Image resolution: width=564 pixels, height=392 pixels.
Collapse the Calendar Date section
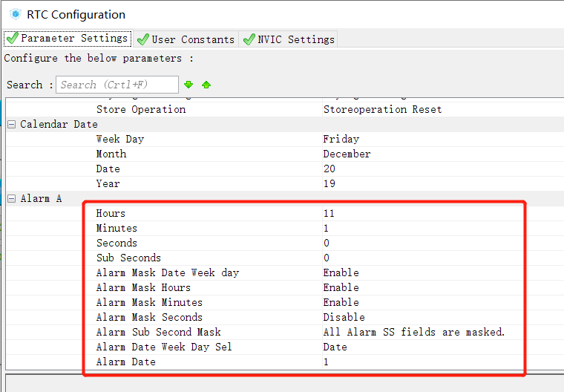(x=12, y=125)
